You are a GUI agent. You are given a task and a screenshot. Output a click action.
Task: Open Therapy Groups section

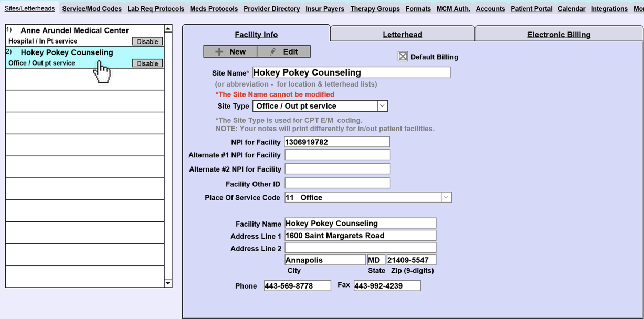pos(375,9)
